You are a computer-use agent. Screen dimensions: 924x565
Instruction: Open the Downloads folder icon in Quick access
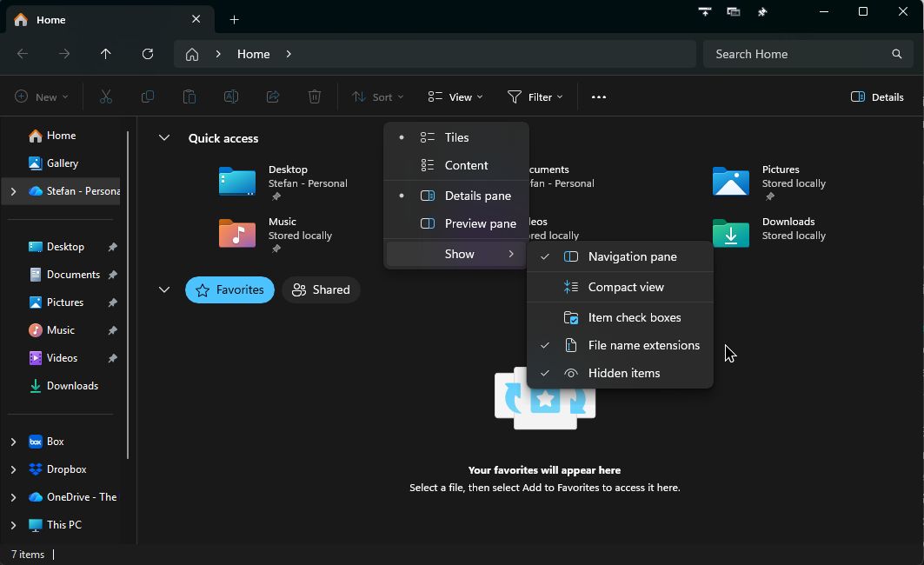coord(730,233)
